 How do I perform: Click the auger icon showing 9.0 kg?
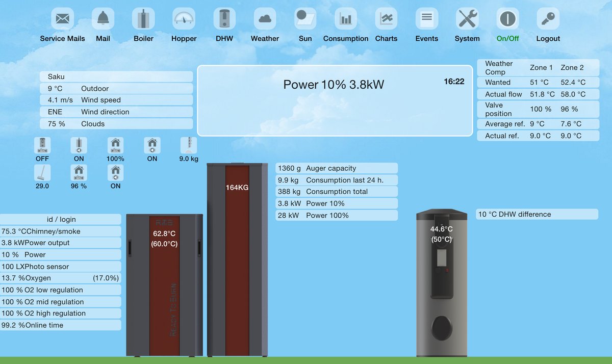189,145
